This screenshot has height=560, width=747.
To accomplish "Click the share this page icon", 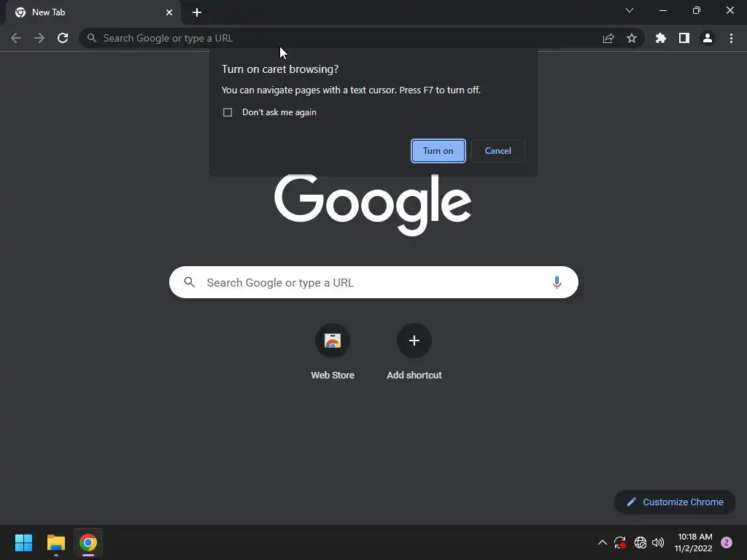I will [608, 38].
